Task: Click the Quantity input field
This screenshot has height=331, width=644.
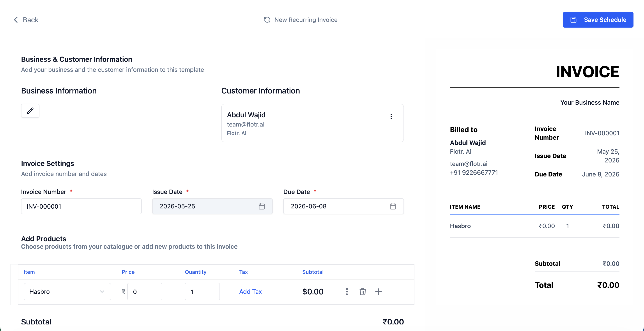Action: pyautogui.click(x=202, y=292)
